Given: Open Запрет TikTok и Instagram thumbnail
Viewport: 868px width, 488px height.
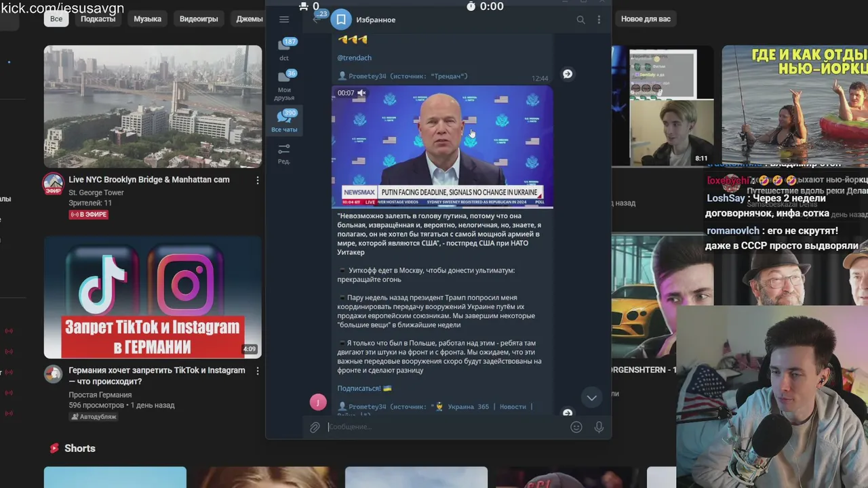Looking at the screenshot, I should (x=153, y=297).
